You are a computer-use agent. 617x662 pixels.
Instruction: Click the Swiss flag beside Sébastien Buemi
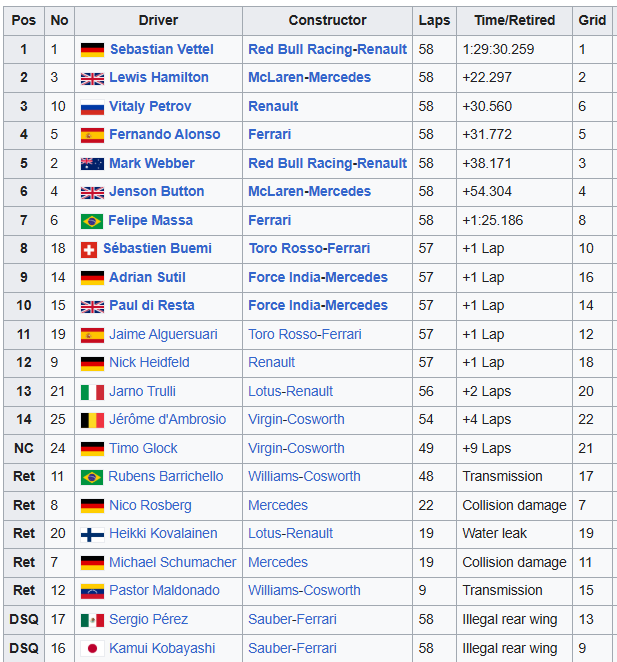pos(89,250)
